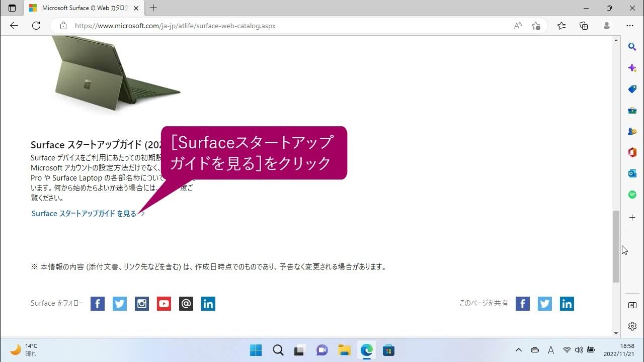Click the scrollbar down arrow
Viewport: 644px width, 362px height.
click(616, 333)
